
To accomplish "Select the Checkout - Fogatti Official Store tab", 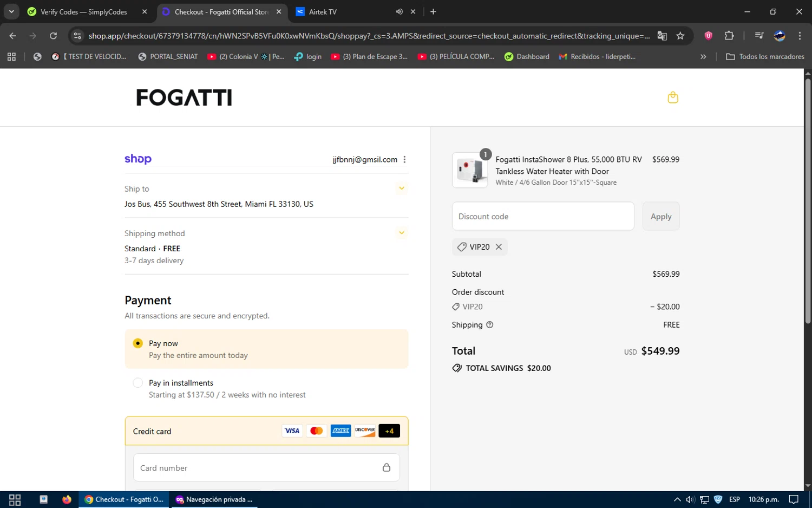I will (x=222, y=12).
